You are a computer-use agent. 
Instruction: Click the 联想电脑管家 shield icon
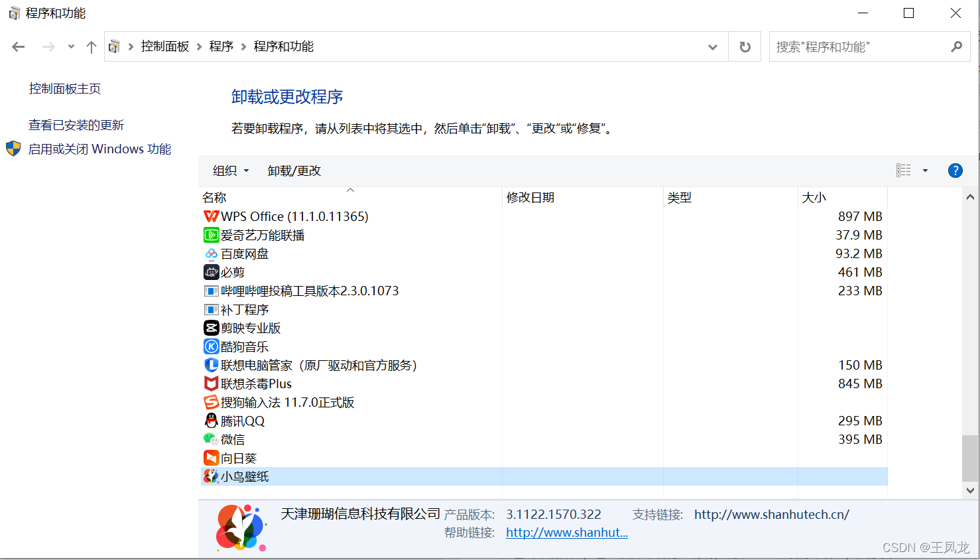211,365
